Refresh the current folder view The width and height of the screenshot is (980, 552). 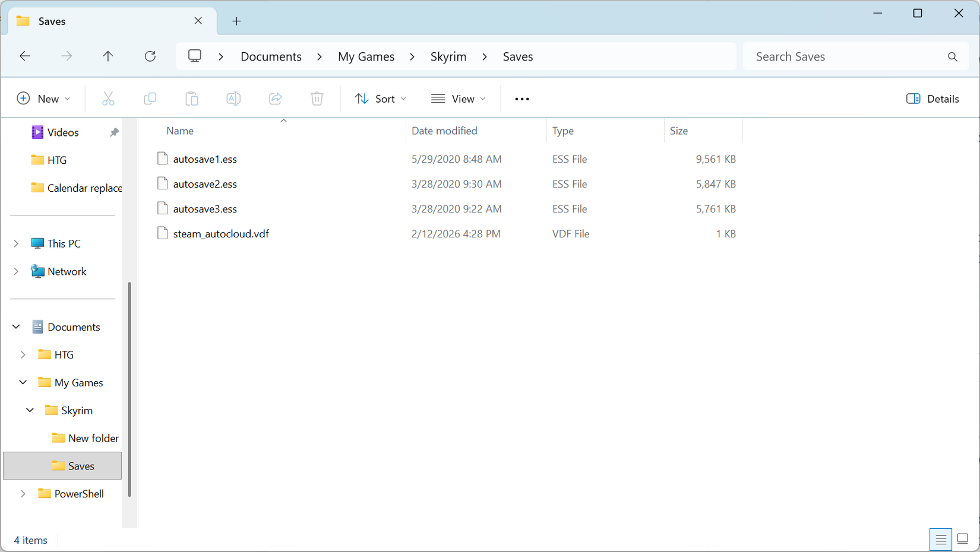150,56
